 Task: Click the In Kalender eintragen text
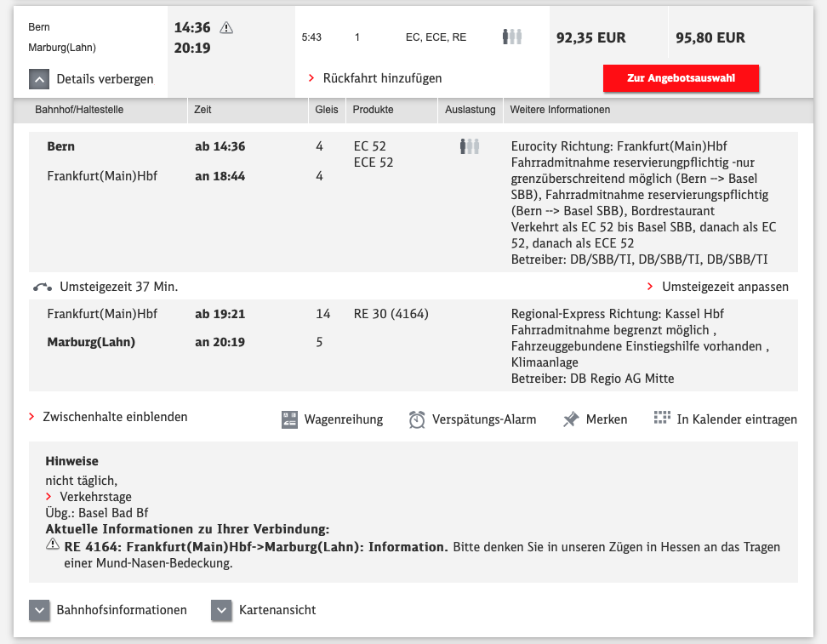737,419
